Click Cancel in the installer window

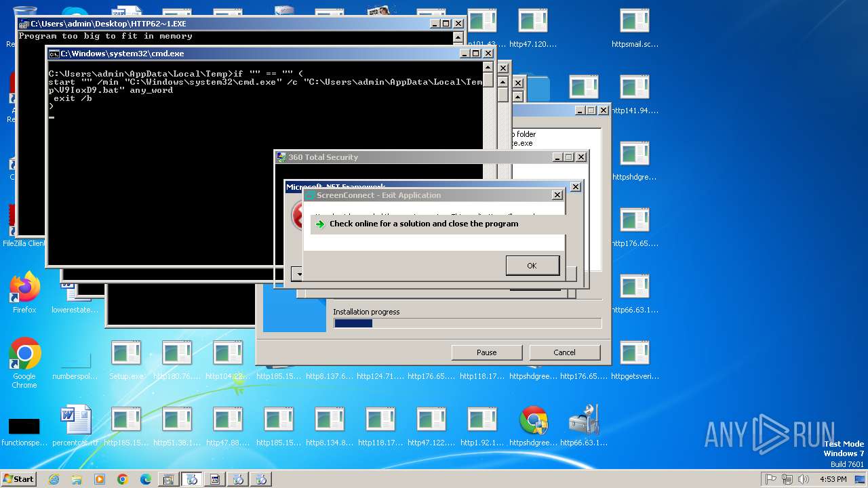564,352
